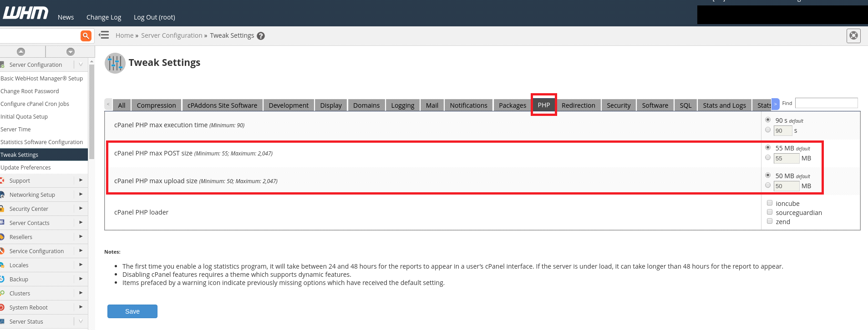Select custom max POST size radio
868x330 pixels.
[x=768, y=158]
